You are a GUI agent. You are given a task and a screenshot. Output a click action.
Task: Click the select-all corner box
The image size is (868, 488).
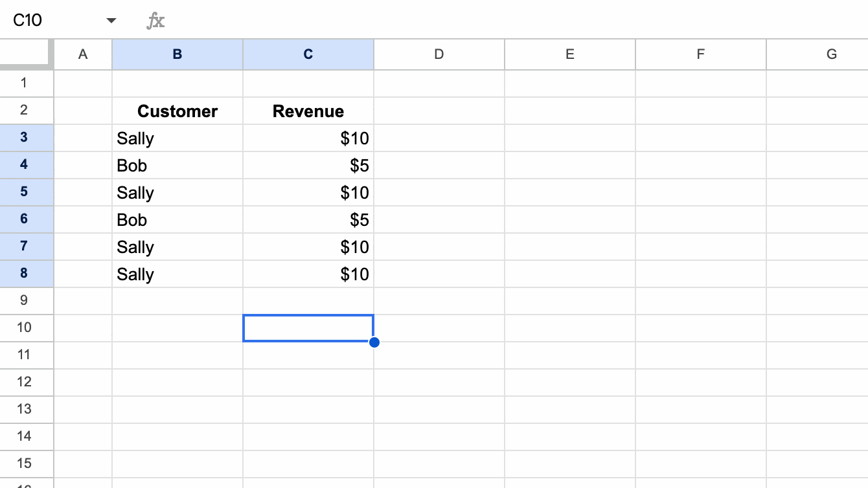pos(27,54)
